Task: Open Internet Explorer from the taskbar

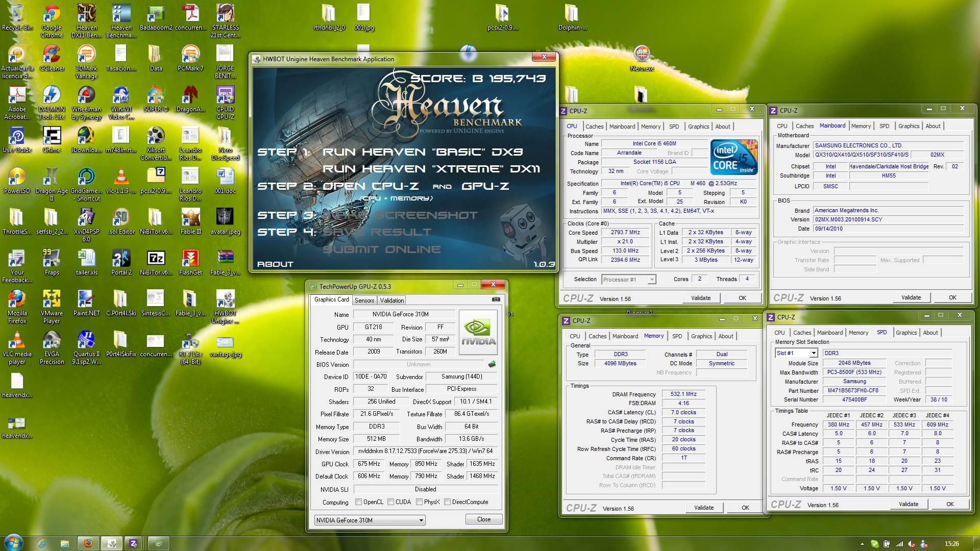Action: click(42, 543)
